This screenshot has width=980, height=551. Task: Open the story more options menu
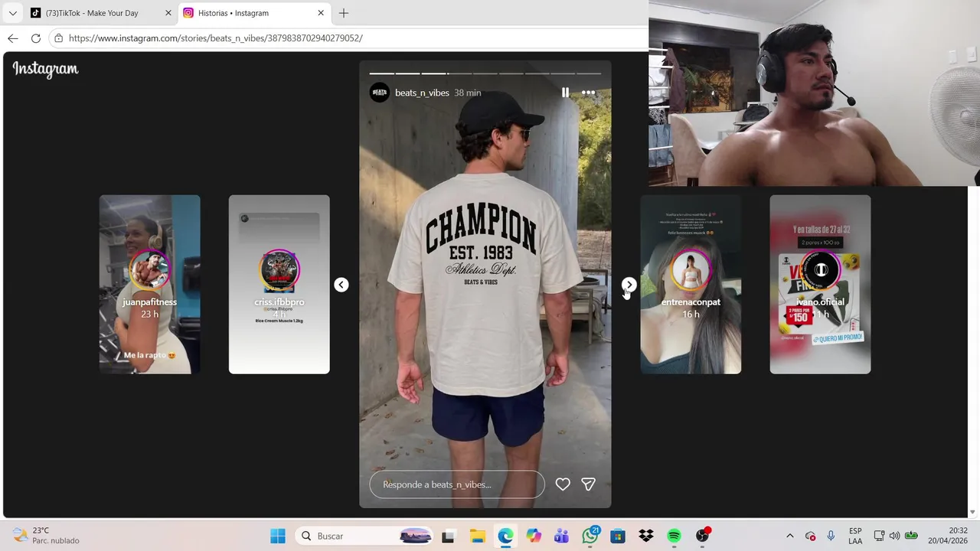588,93
